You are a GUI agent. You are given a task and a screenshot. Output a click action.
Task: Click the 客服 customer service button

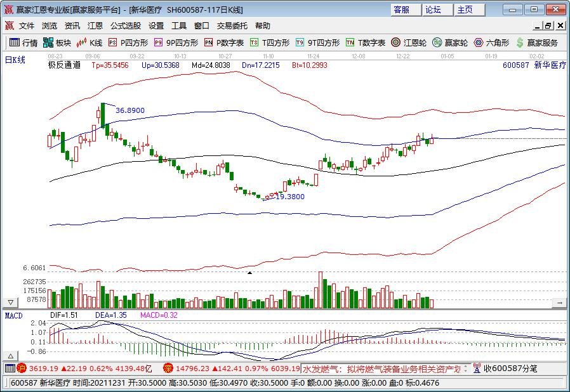406,10
